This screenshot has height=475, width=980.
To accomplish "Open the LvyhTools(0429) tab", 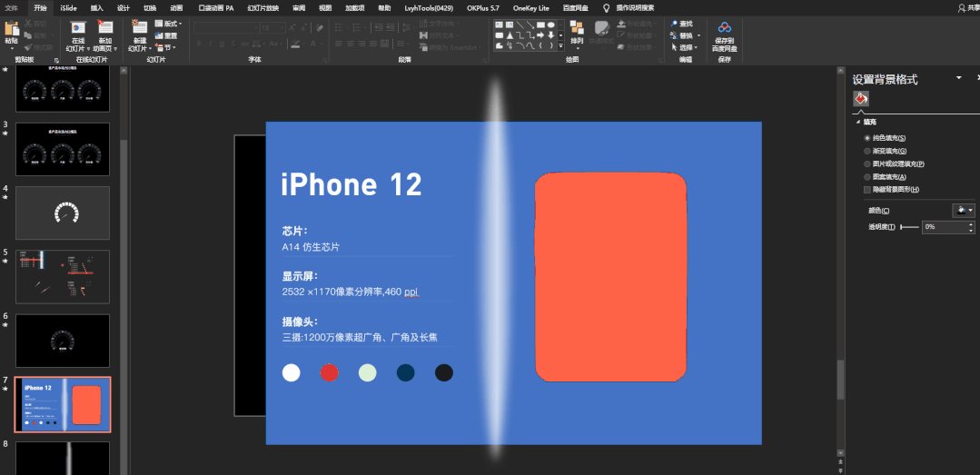I will point(430,8).
